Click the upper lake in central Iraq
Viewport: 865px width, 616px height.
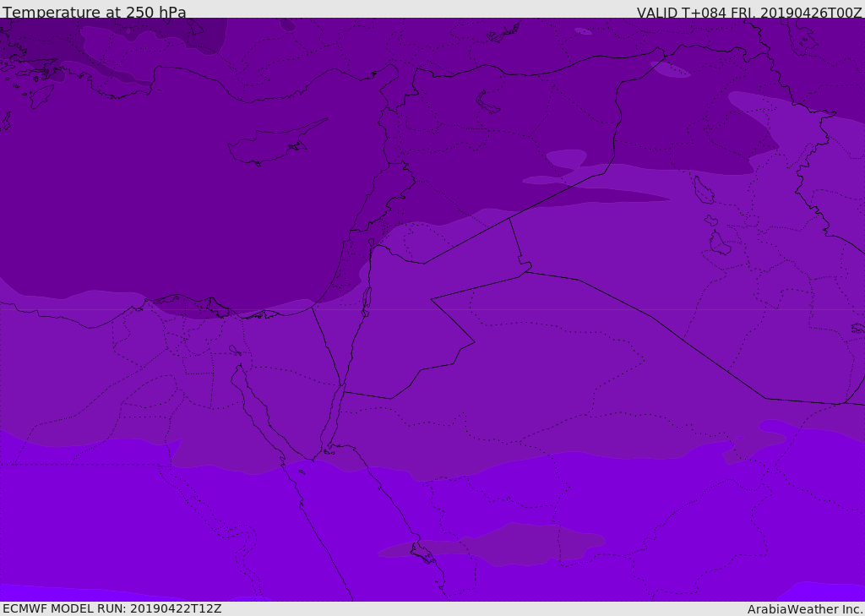(703, 190)
